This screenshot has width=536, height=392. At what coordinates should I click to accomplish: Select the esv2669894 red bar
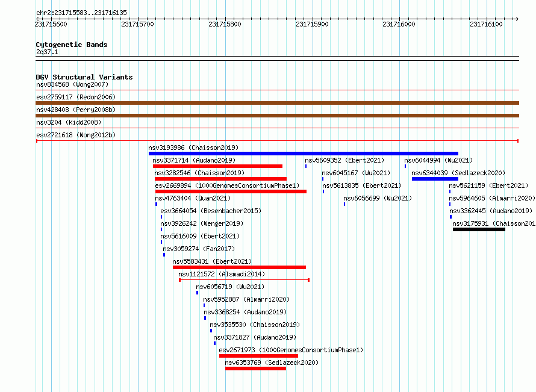click(x=231, y=191)
